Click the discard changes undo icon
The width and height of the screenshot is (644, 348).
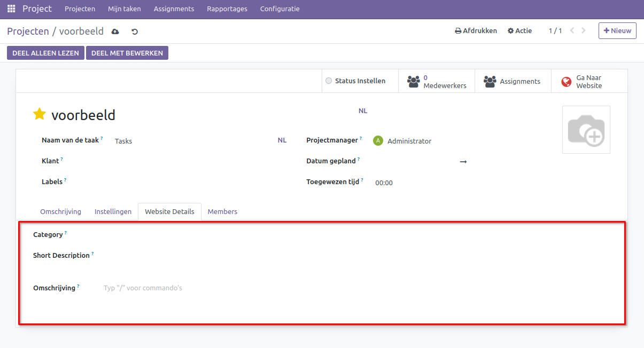[135, 31]
